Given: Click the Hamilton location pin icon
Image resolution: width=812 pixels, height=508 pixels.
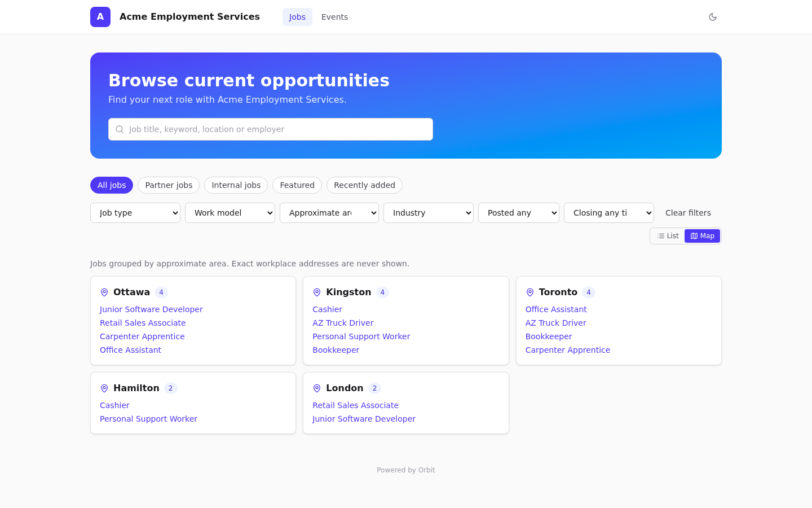Looking at the screenshot, I should pyautogui.click(x=104, y=388).
